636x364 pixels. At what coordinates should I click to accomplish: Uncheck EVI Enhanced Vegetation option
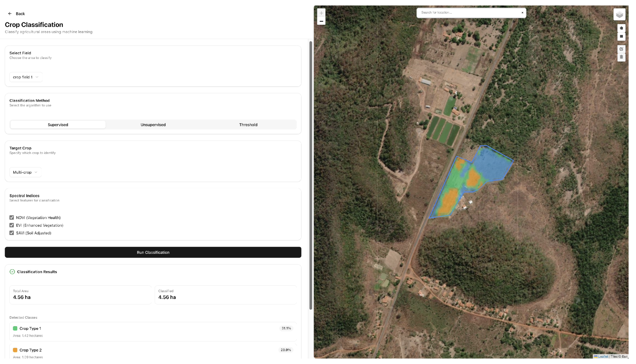(x=12, y=225)
